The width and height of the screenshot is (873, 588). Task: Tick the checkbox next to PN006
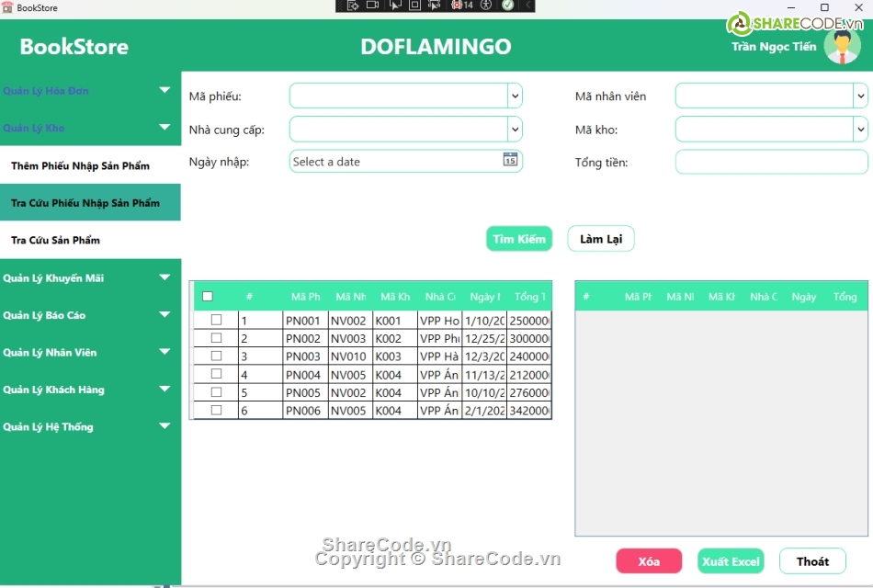pyautogui.click(x=216, y=411)
